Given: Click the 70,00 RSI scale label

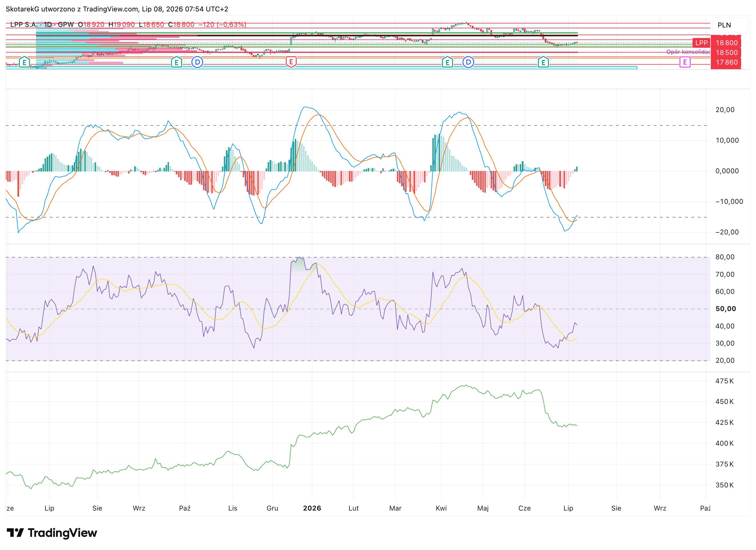Looking at the screenshot, I should (725, 274).
